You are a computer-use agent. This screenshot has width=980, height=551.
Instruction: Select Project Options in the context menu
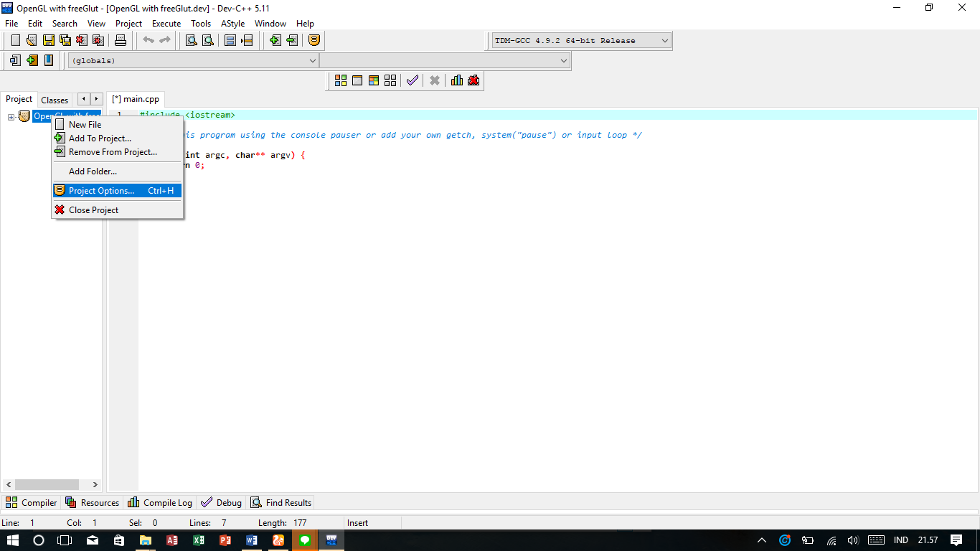(100, 190)
